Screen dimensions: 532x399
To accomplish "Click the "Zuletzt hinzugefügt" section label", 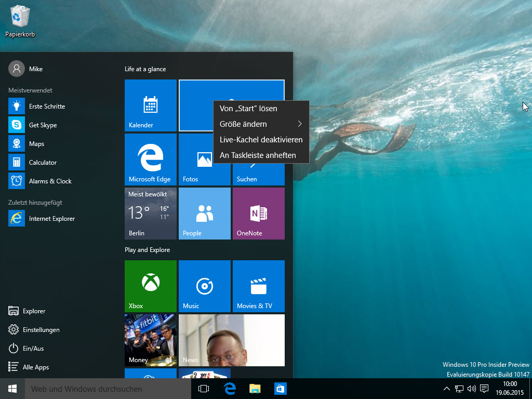I will click(x=35, y=203).
